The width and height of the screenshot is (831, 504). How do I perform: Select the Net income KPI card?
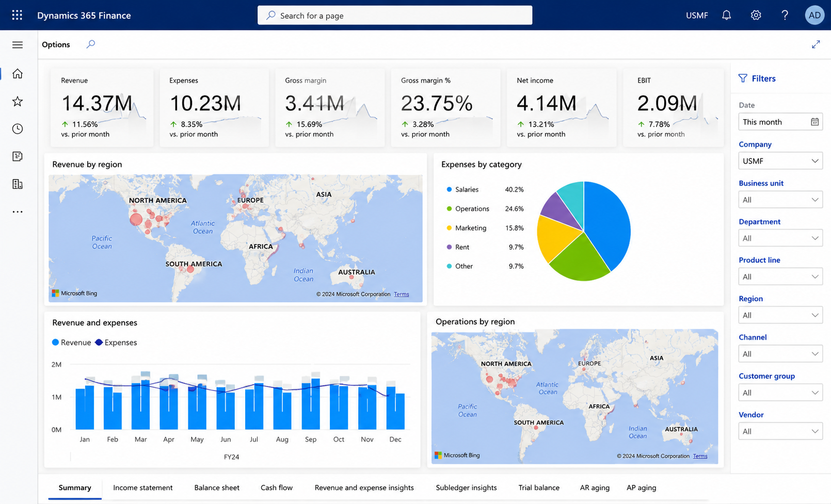point(562,108)
